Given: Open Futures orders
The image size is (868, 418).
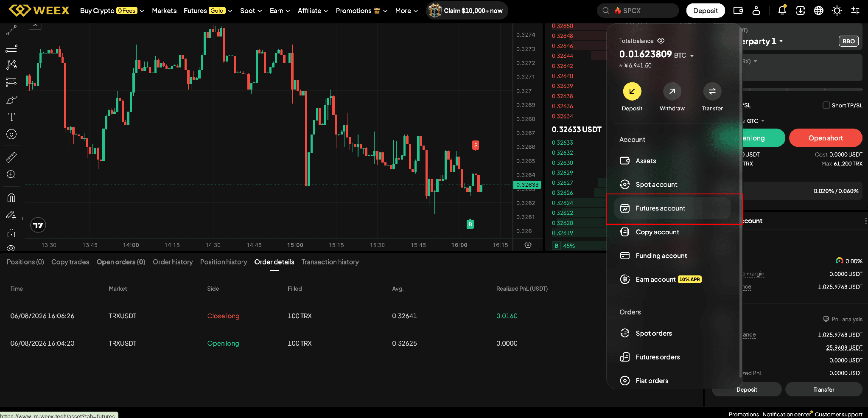Looking at the screenshot, I should pos(672,357).
